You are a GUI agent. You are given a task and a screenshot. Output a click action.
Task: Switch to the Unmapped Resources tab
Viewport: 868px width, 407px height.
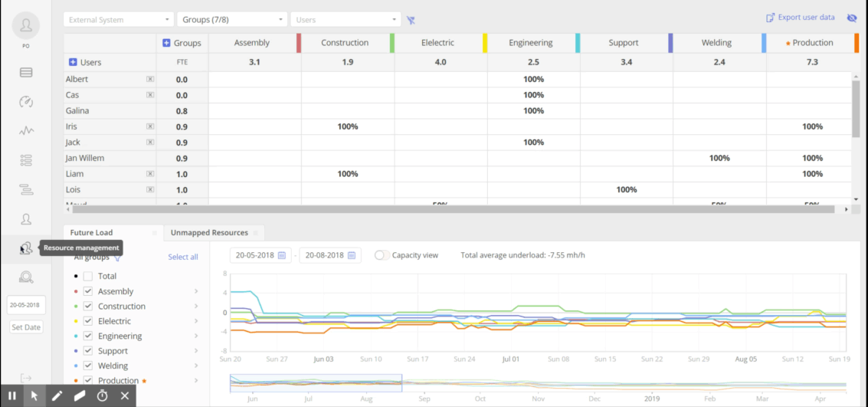point(209,232)
